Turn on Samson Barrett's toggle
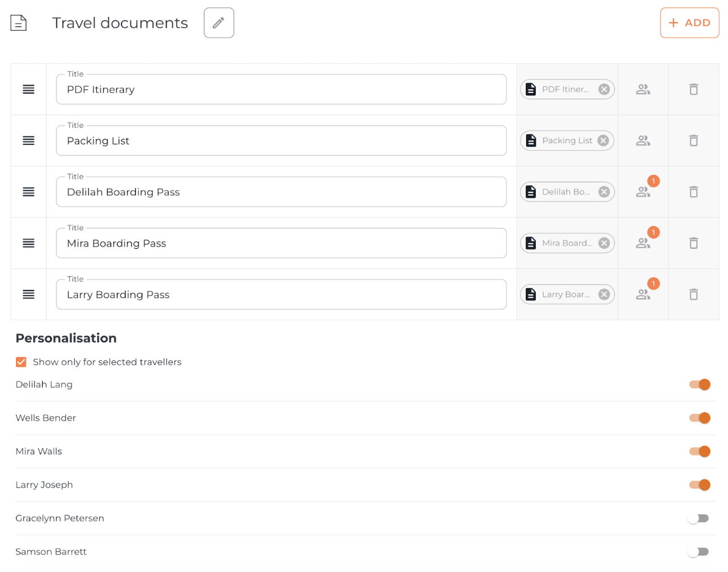 click(698, 552)
